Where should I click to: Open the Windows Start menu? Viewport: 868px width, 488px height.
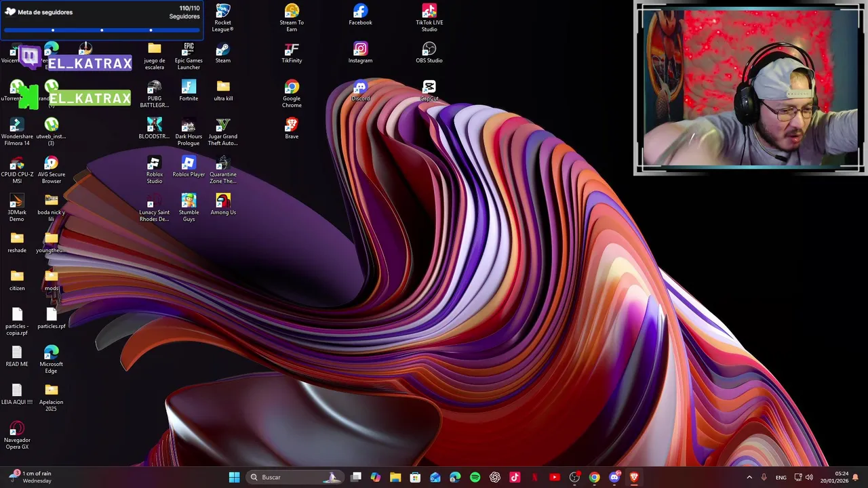(x=234, y=477)
